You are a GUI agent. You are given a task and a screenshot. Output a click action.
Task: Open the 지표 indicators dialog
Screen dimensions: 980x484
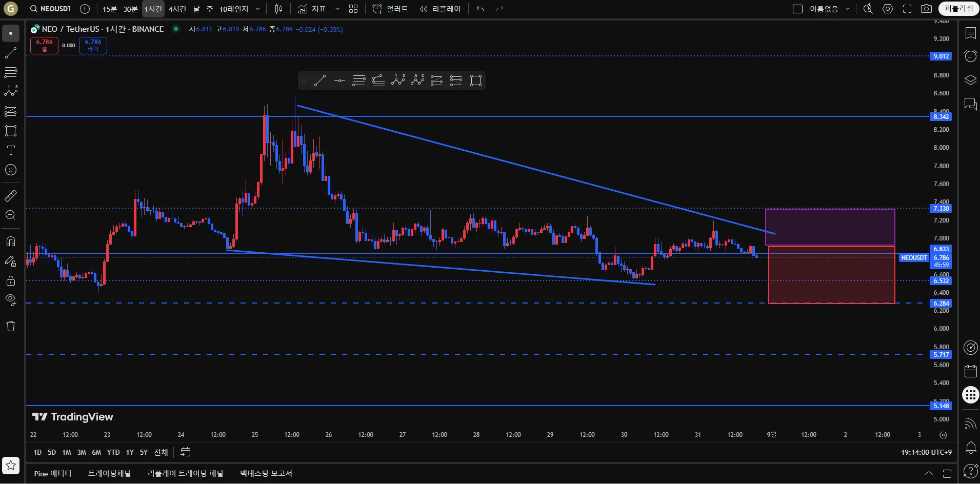312,9
